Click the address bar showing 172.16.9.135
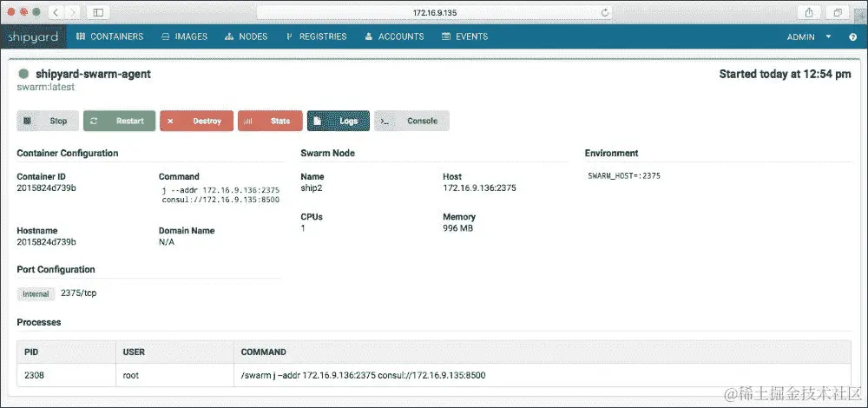This screenshot has height=408, width=868. pyautogui.click(x=435, y=12)
